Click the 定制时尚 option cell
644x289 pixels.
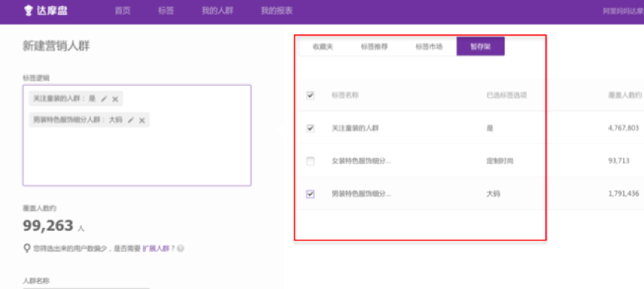tap(500, 161)
